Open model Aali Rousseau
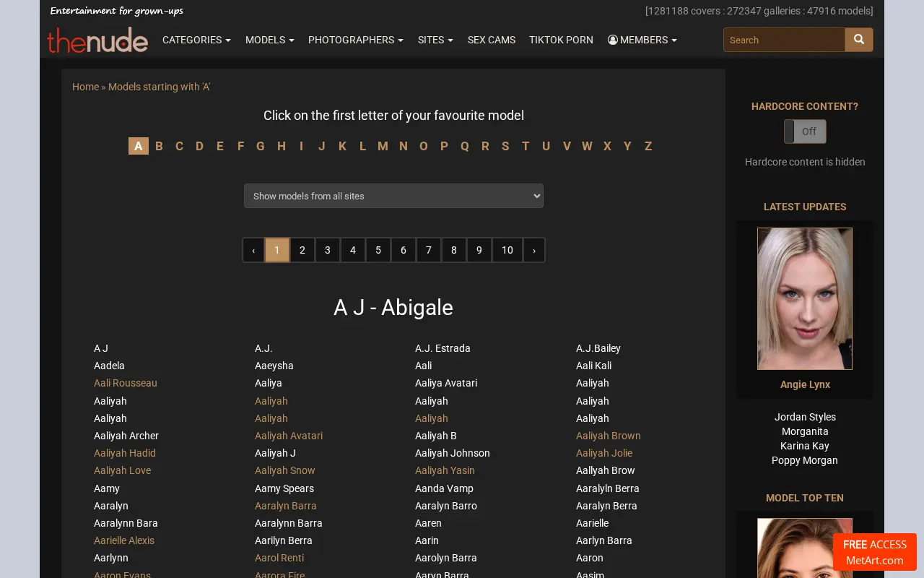 click(126, 383)
